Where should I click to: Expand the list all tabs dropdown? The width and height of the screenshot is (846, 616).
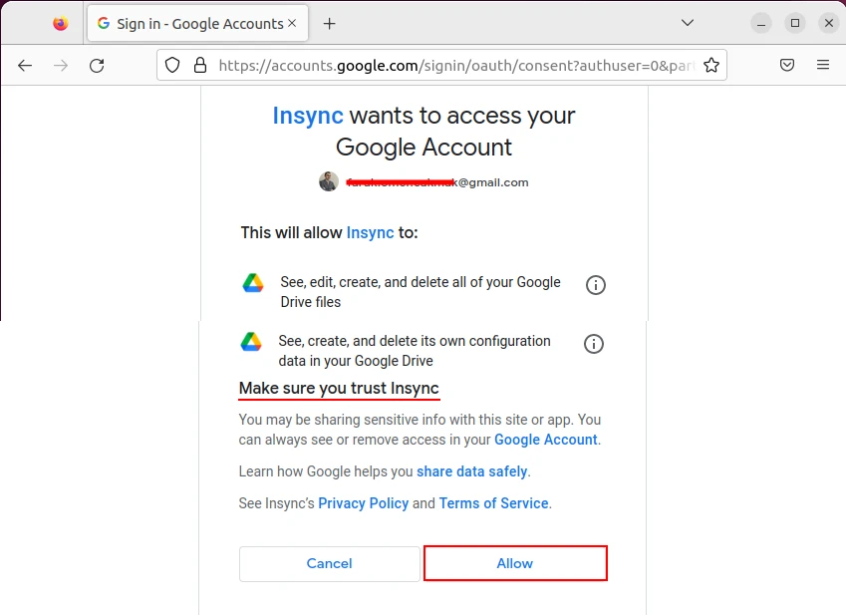tap(688, 23)
